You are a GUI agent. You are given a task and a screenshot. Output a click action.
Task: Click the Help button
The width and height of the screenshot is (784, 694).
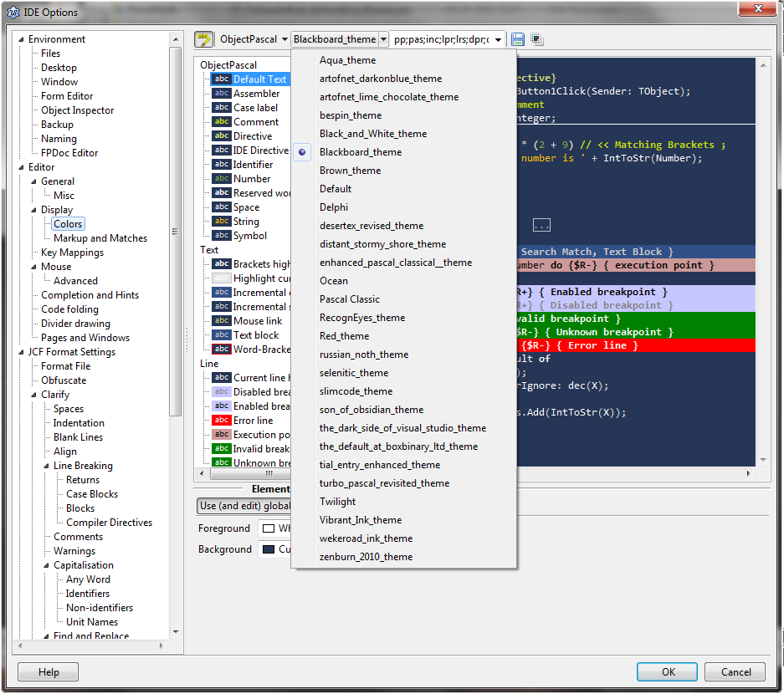48,671
